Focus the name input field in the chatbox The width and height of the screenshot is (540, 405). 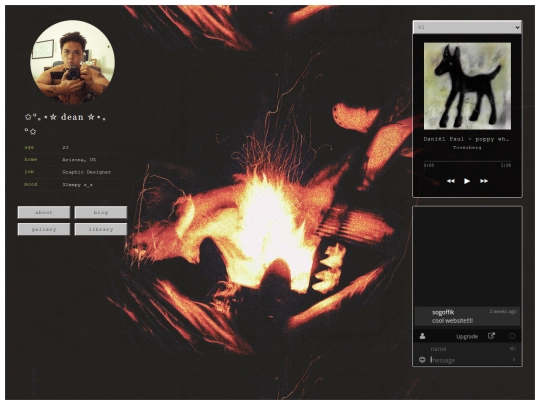coord(468,349)
